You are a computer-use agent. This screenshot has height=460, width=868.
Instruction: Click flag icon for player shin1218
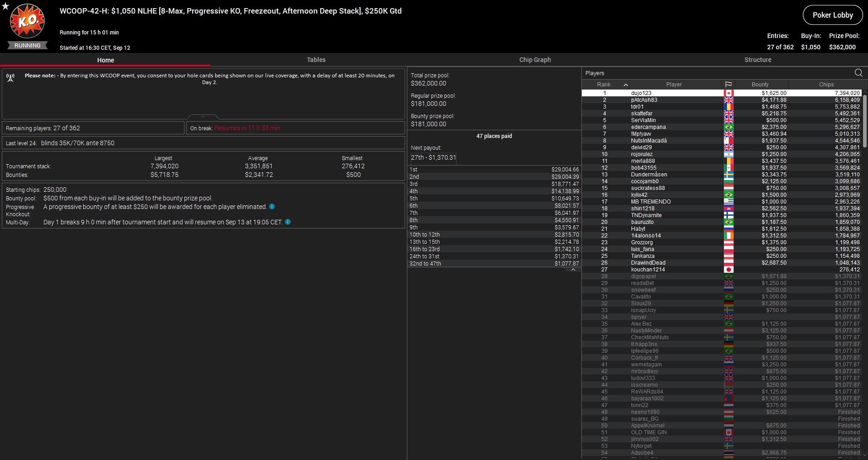point(728,209)
